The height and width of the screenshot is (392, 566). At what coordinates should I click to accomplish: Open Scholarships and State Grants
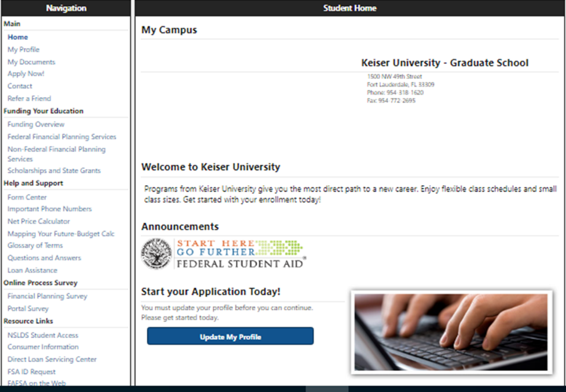pos(54,170)
